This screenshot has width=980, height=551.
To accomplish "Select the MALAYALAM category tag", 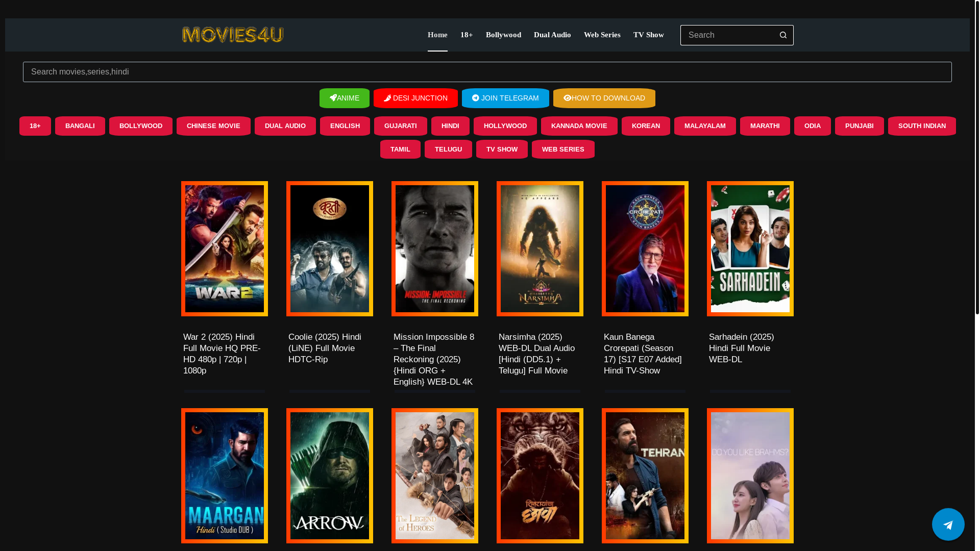I will tap(705, 126).
